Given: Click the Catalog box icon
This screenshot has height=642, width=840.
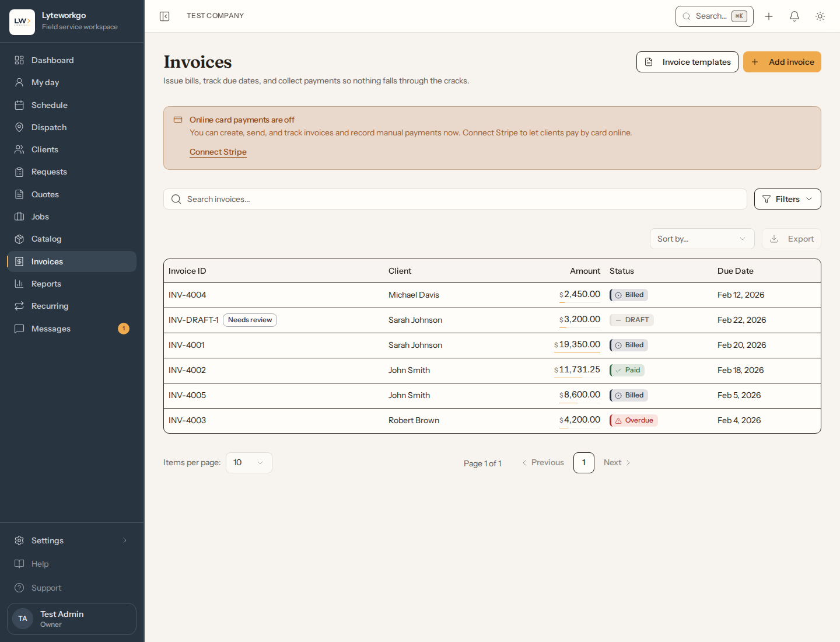Looking at the screenshot, I should (x=19, y=239).
